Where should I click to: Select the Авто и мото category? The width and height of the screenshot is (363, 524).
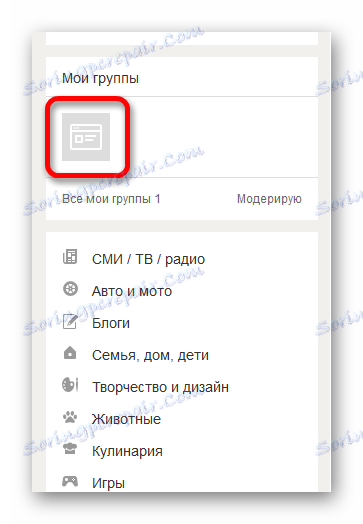click(132, 291)
